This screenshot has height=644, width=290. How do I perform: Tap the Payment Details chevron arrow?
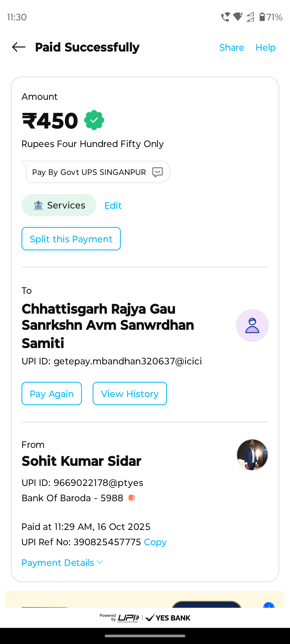[100, 562]
